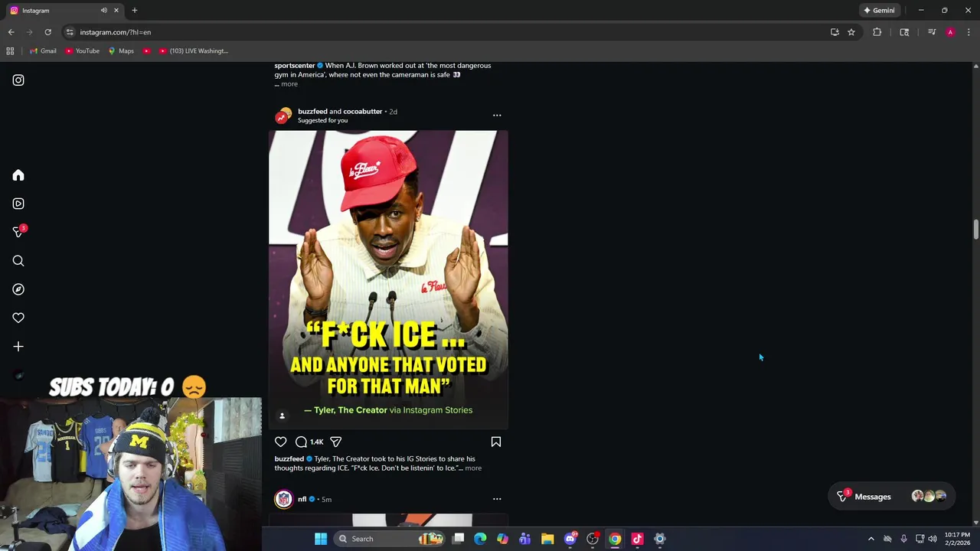The width and height of the screenshot is (980, 551).
Task: Click the taskbar Search box
Action: pyautogui.click(x=390, y=539)
